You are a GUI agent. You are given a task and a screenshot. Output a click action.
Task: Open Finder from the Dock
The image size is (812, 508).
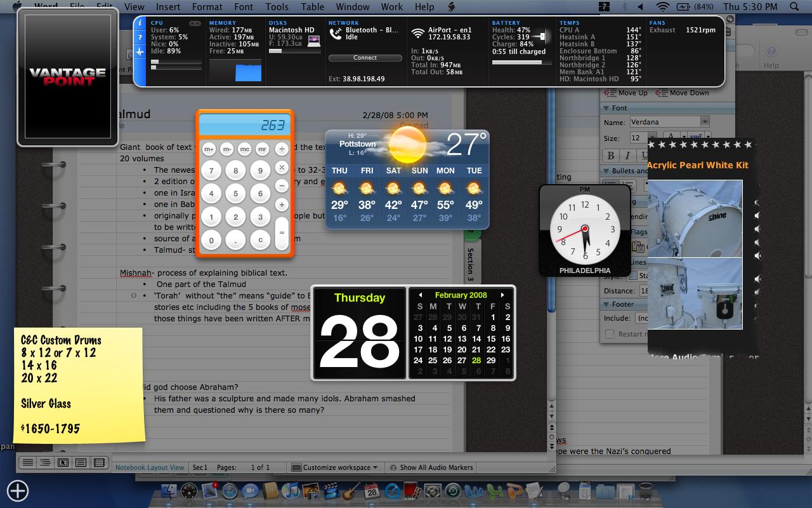click(x=169, y=491)
